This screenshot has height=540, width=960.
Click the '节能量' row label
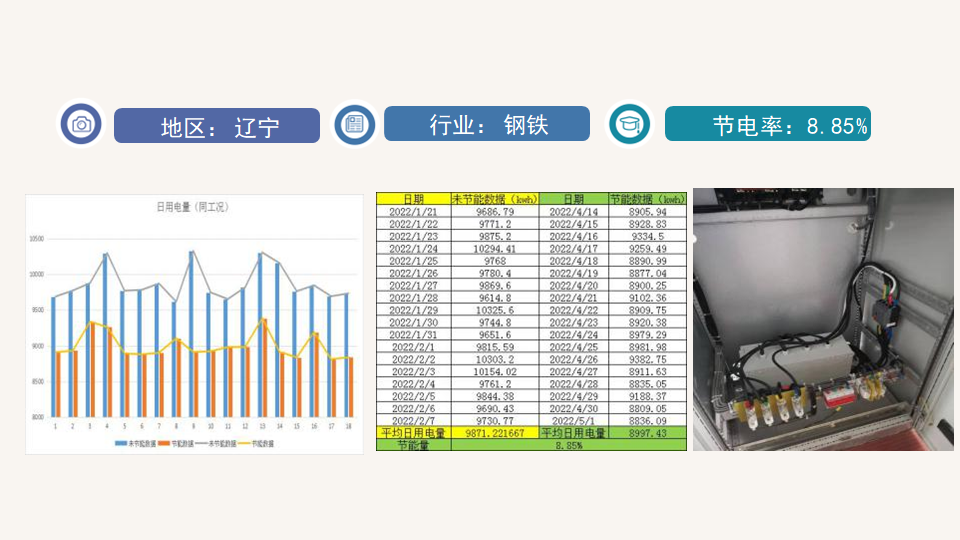click(x=413, y=445)
